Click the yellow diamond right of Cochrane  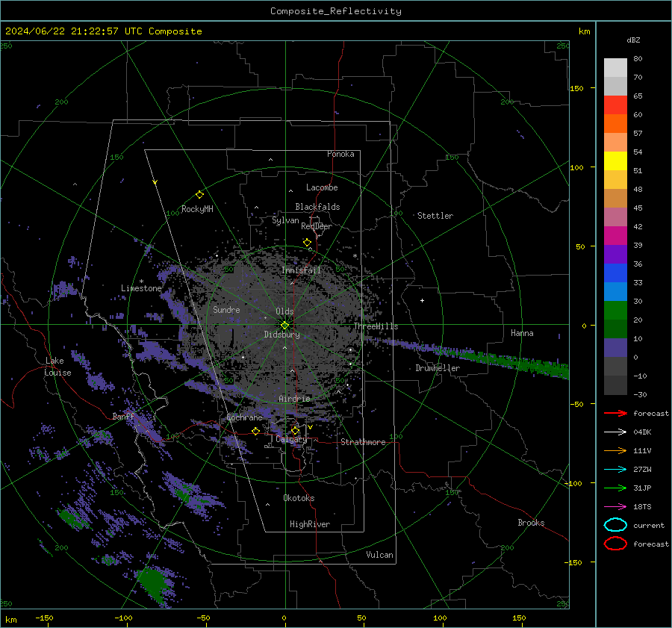click(x=255, y=431)
